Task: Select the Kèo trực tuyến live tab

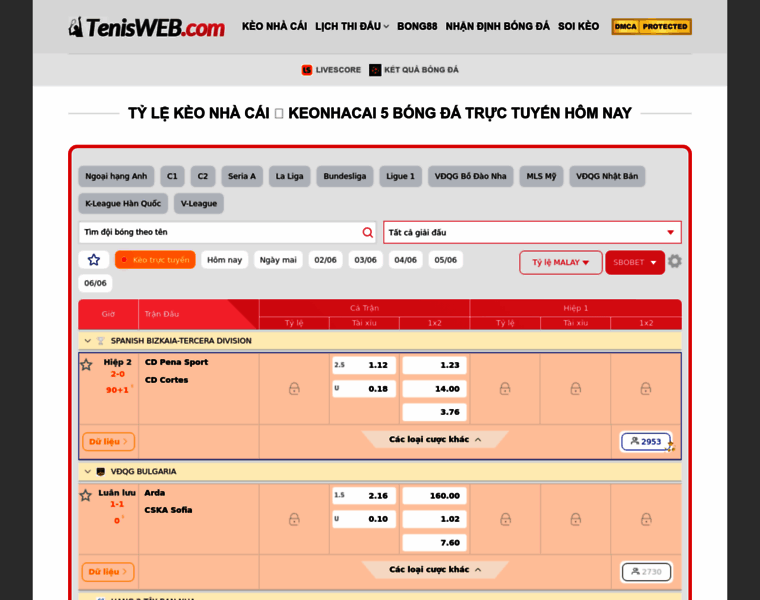Action: point(155,260)
